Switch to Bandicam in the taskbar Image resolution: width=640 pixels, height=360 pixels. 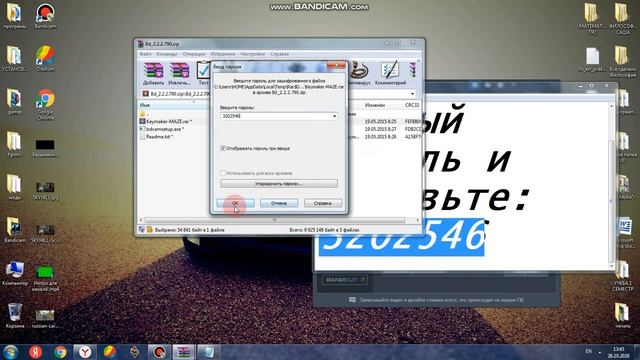click(159, 351)
